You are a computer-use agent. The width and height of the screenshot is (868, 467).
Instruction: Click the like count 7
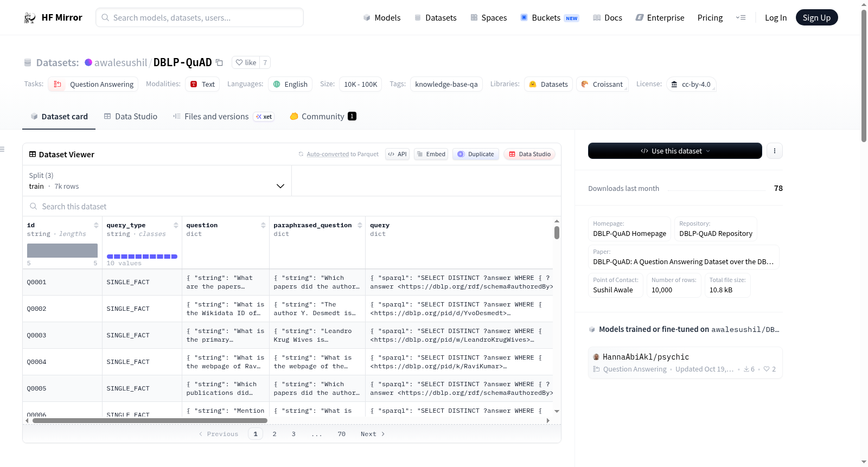coord(265,62)
